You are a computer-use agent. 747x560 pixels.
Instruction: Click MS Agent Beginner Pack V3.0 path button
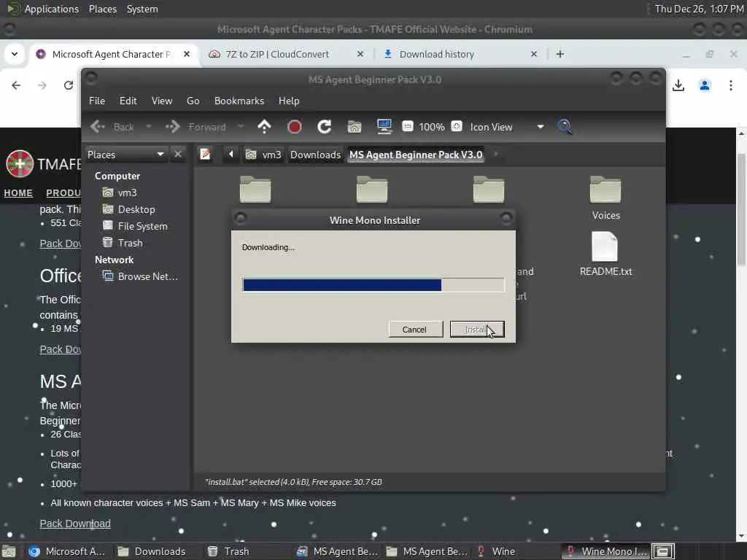coord(415,155)
